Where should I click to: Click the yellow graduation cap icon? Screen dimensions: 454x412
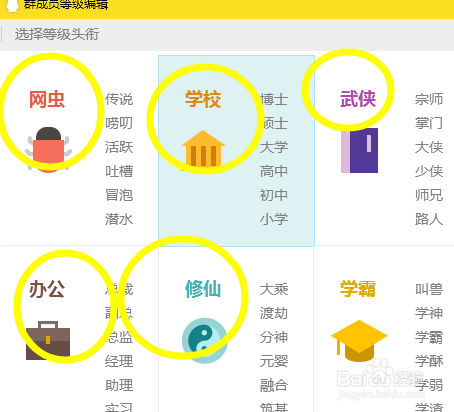[359, 341]
